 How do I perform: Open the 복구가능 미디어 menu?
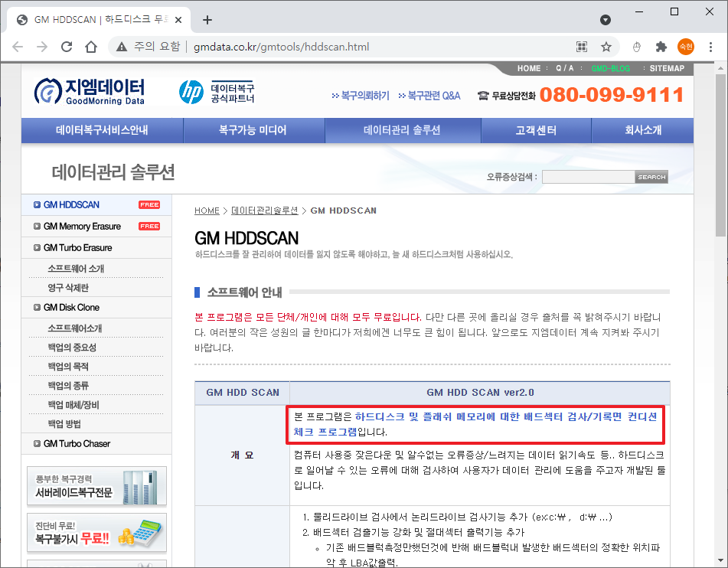pyautogui.click(x=253, y=130)
